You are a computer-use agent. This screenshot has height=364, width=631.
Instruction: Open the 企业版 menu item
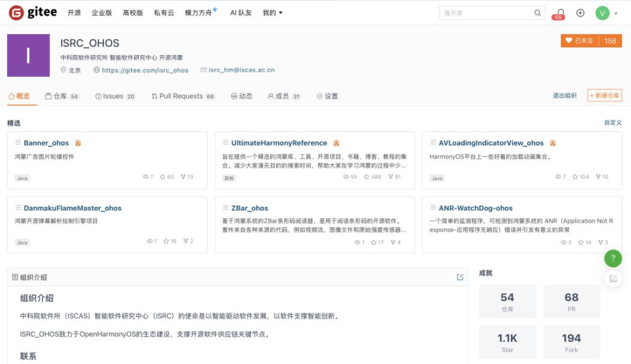click(102, 13)
